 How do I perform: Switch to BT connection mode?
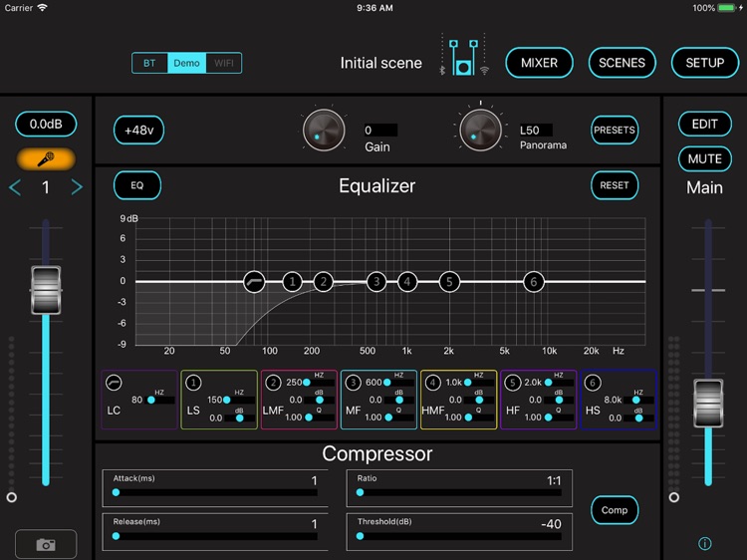click(x=149, y=63)
